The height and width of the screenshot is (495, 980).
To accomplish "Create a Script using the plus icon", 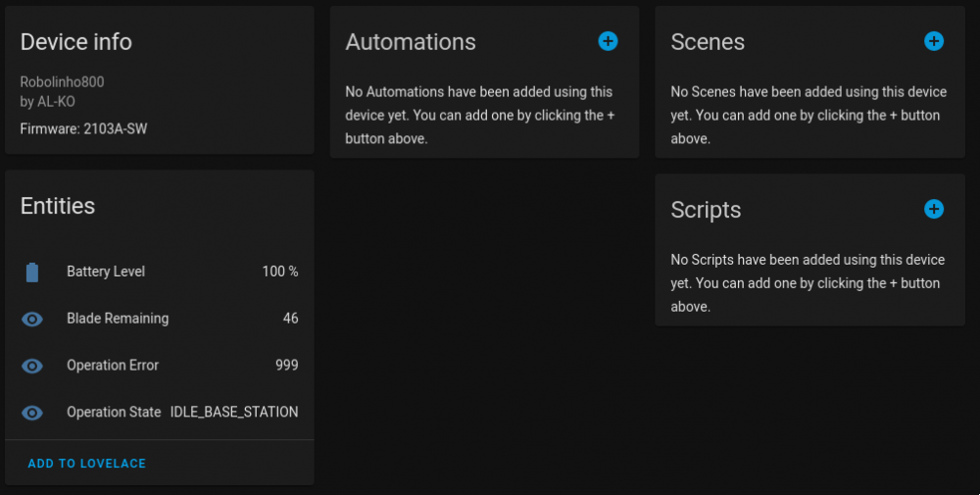I will point(934,209).
